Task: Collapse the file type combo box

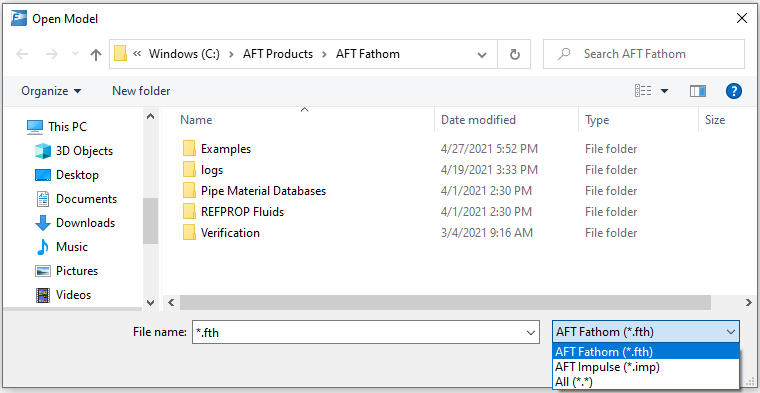Action: pos(646,332)
